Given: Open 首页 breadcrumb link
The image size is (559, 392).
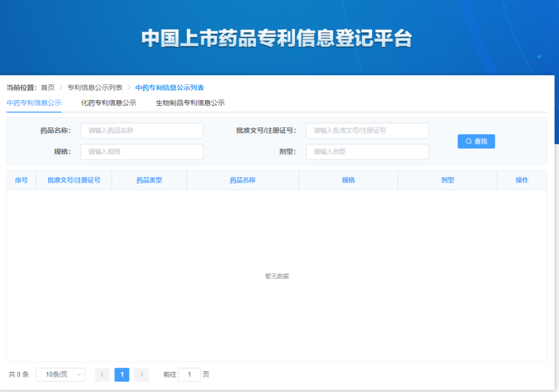Looking at the screenshot, I should click(x=48, y=88).
